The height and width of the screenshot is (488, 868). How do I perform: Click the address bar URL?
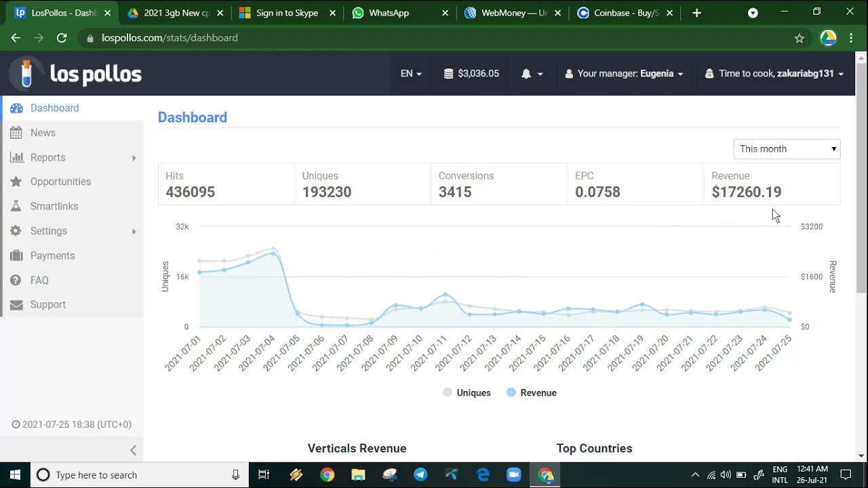tap(170, 38)
